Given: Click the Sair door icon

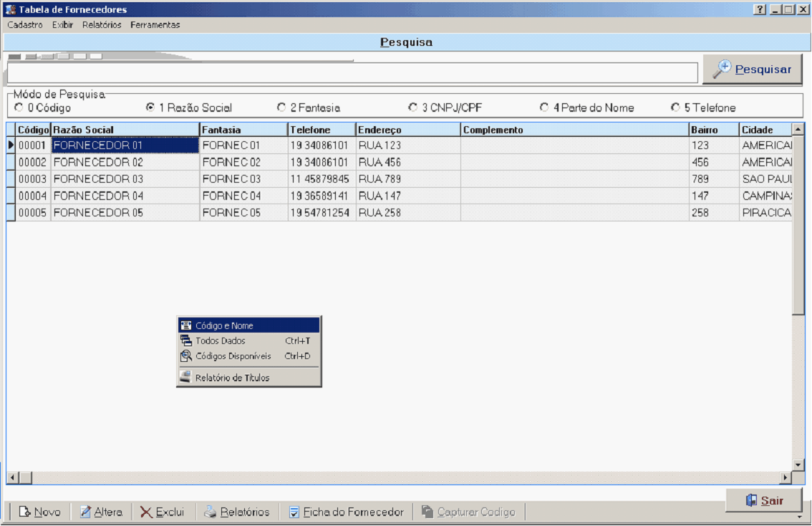Looking at the screenshot, I should pos(751,500).
